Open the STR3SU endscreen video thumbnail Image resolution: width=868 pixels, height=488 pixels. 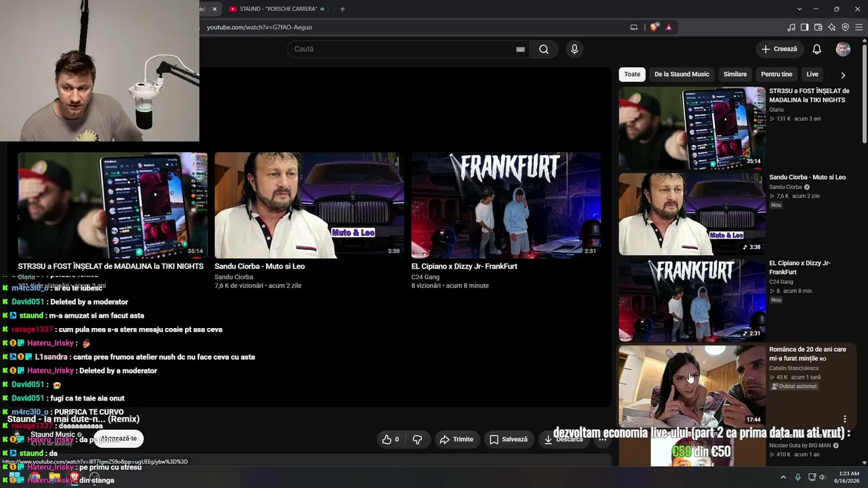pyautogui.click(x=113, y=205)
